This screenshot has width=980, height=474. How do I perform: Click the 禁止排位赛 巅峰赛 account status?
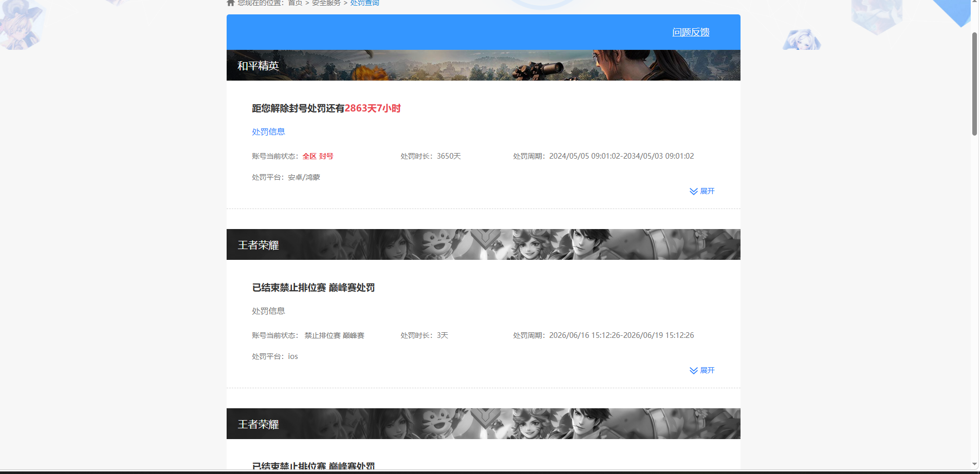[334, 335]
